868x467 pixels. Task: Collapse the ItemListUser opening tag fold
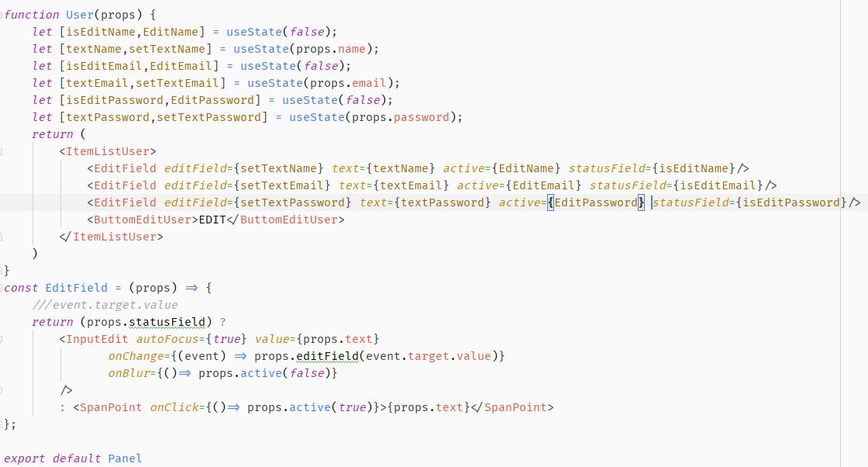[x=2, y=151]
